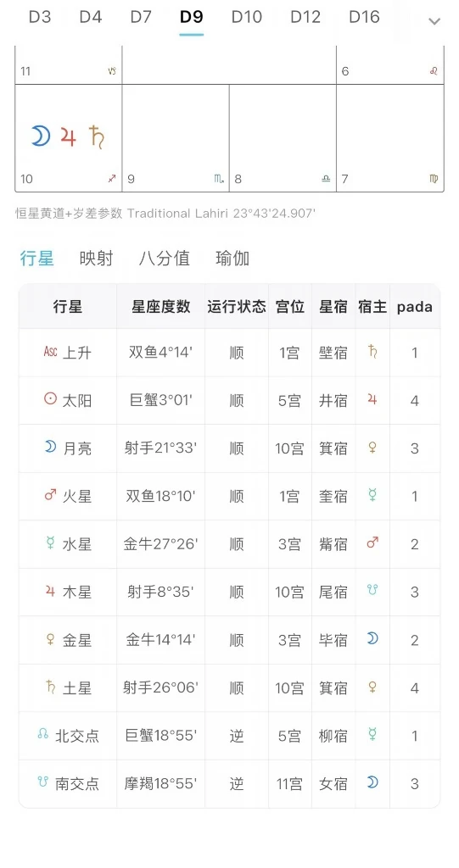Switch to the D10 chart tab

pos(247,17)
